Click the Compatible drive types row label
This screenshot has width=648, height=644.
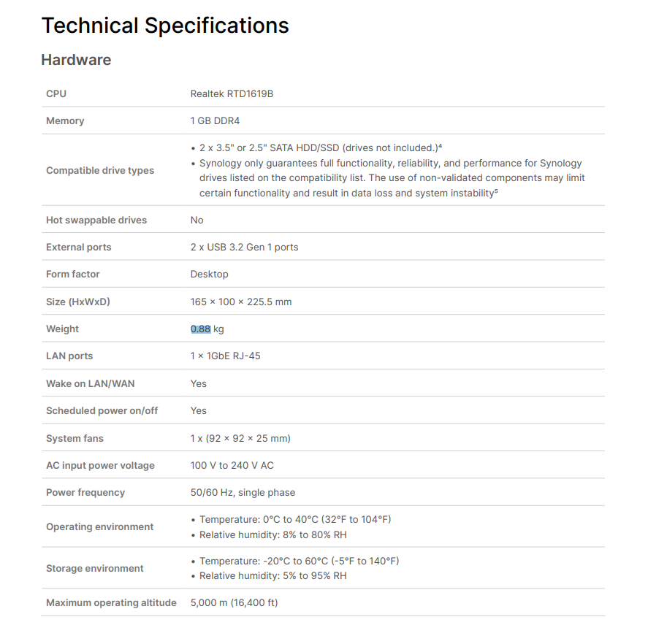[100, 170]
